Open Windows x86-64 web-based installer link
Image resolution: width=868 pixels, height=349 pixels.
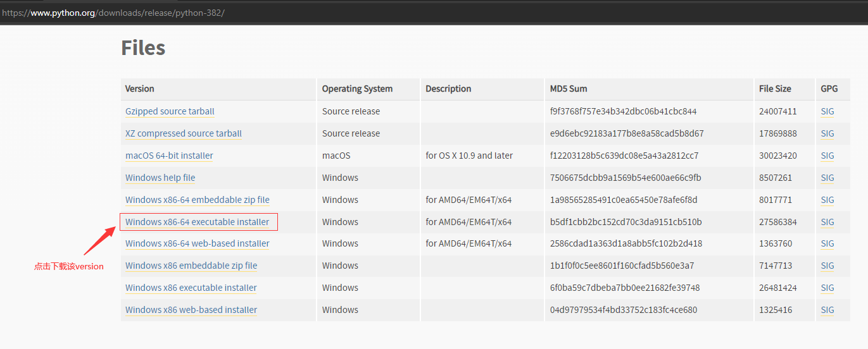point(198,243)
